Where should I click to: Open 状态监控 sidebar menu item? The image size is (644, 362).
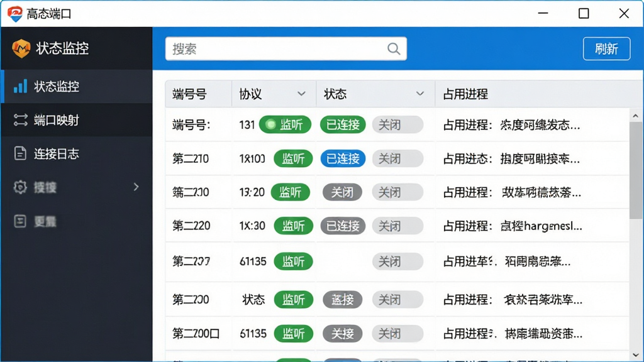76,86
